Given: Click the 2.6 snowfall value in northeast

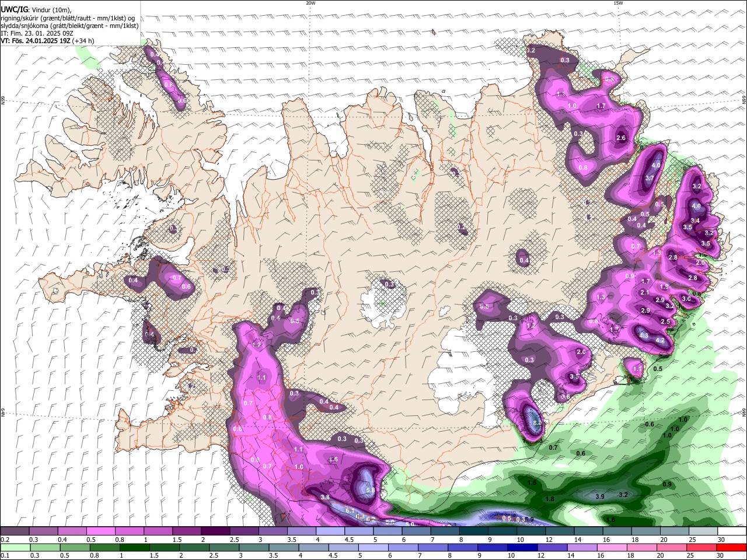Looking at the screenshot, I should pyautogui.click(x=621, y=138).
